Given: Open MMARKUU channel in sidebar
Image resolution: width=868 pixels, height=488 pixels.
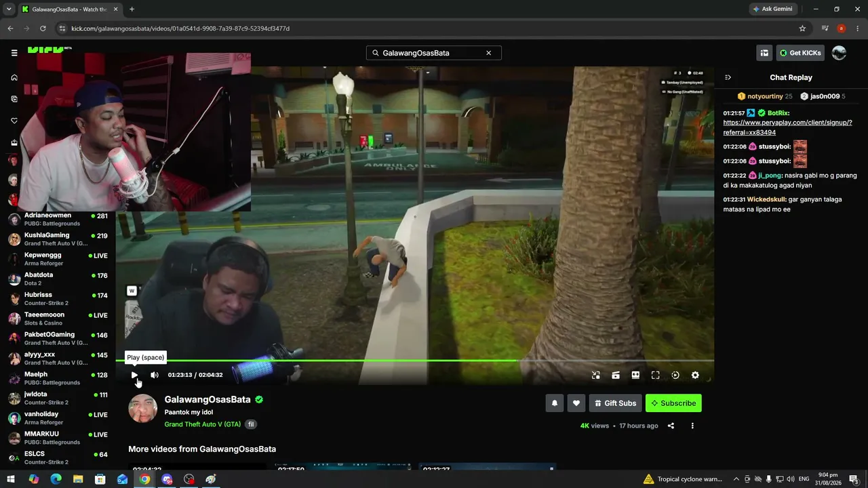Looking at the screenshot, I should point(58,437).
